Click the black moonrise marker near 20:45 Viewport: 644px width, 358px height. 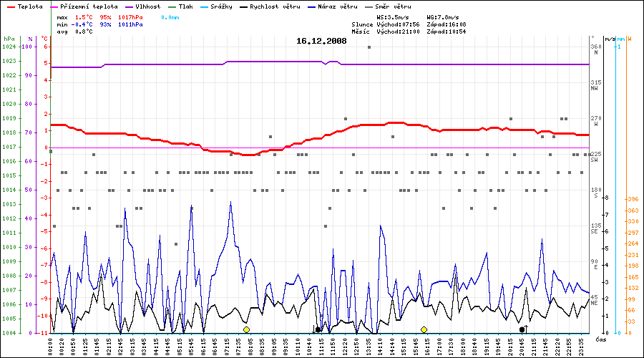coord(522,329)
